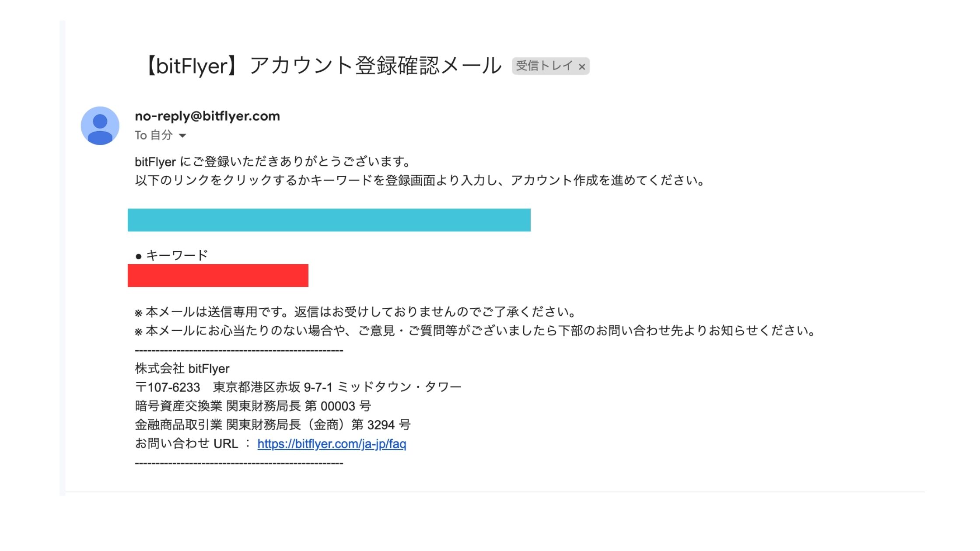Expand recipient details arrow next to To 自分
980x551 pixels.
(x=182, y=136)
